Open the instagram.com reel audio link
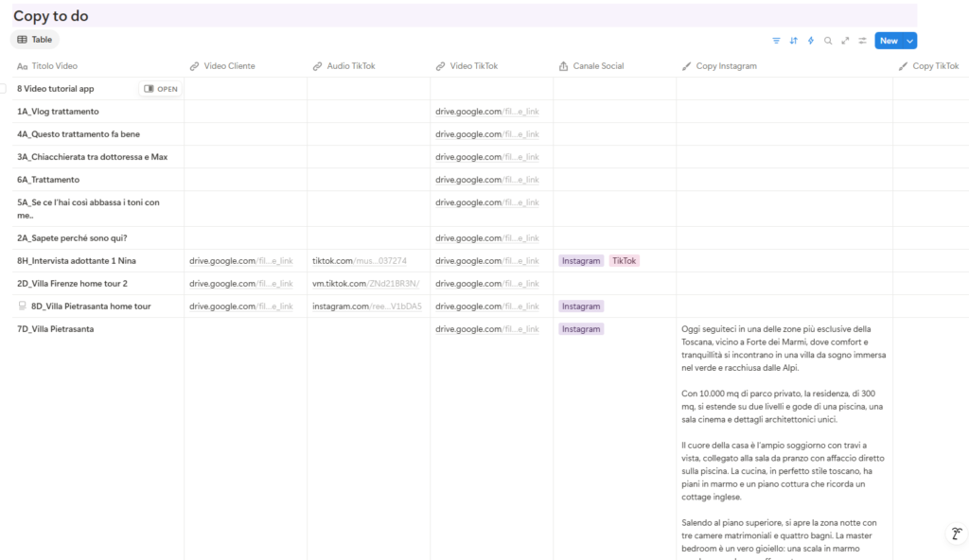This screenshot has height=560, width=969. click(x=367, y=306)
